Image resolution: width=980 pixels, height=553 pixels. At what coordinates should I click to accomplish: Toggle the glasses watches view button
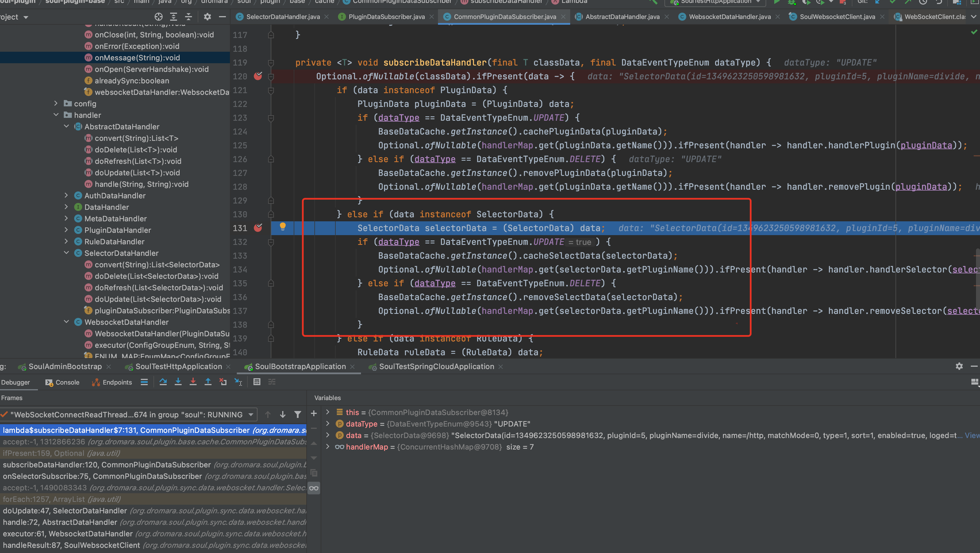pos(314,488)
